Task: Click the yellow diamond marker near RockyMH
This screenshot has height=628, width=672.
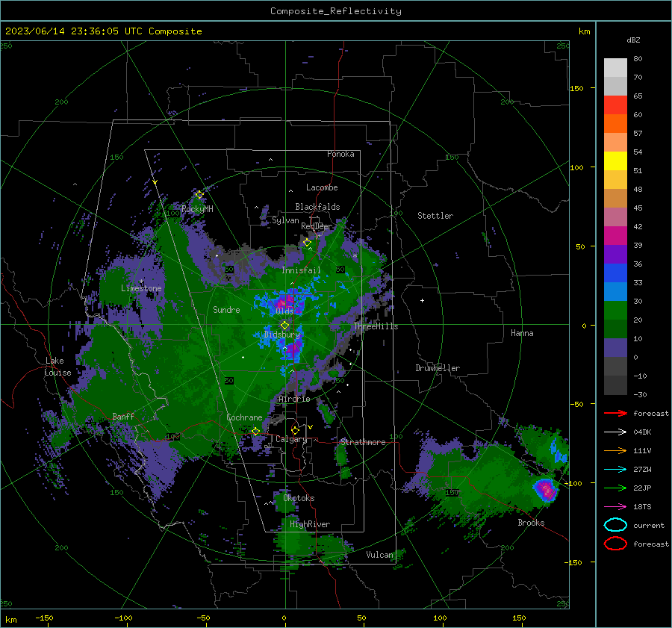Action: coord(199,195)
